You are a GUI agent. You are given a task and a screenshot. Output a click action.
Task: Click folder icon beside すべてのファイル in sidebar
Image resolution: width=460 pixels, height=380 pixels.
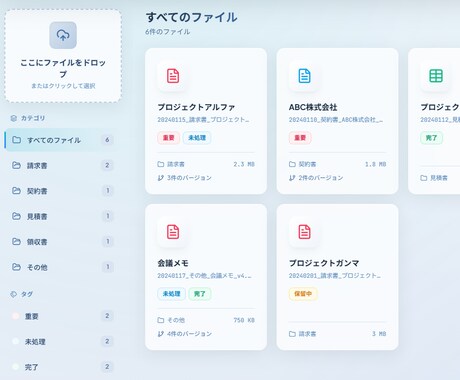16,140
